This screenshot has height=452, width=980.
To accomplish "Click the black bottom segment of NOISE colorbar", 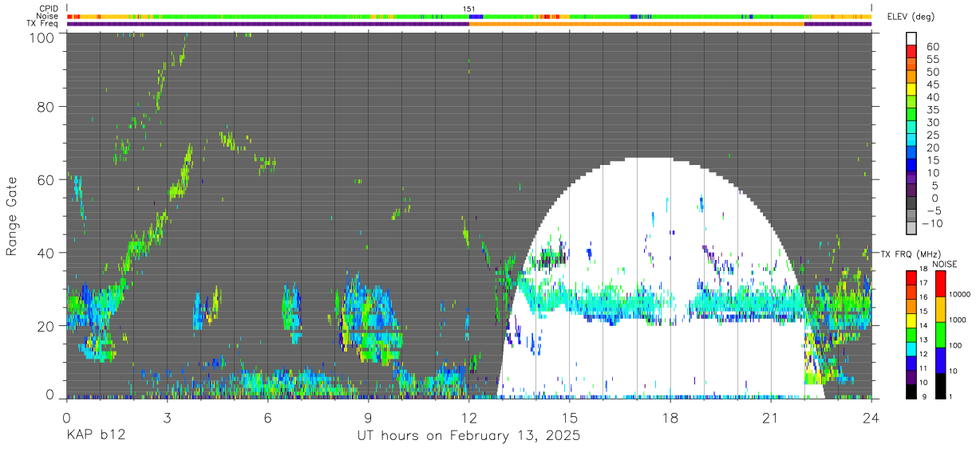I will [940, 386].
